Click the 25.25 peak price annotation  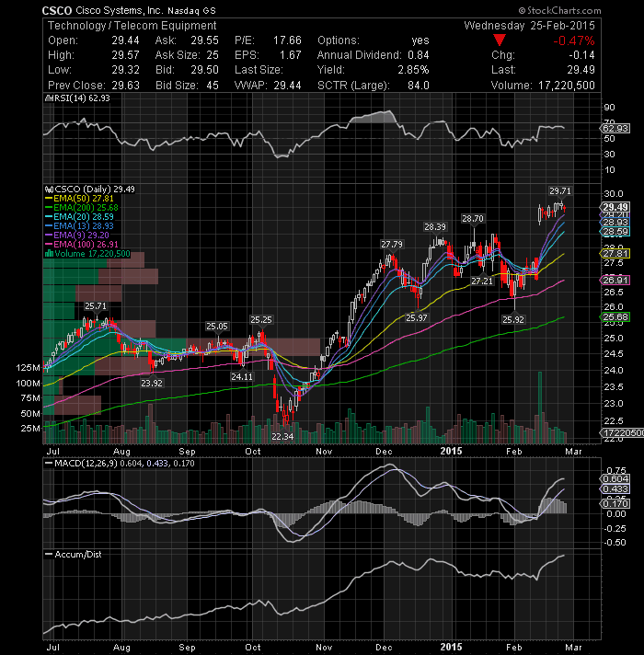261,320
